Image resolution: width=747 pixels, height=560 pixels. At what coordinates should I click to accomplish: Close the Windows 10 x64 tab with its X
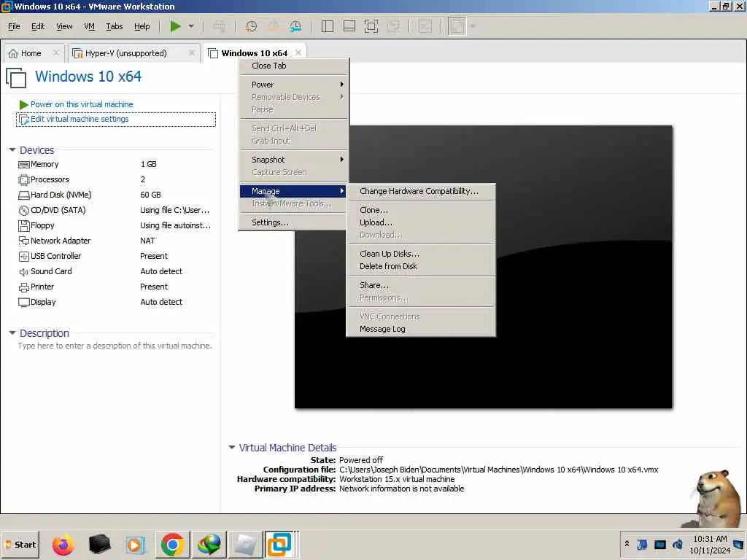pyautogui.click(x=298, y=52)
